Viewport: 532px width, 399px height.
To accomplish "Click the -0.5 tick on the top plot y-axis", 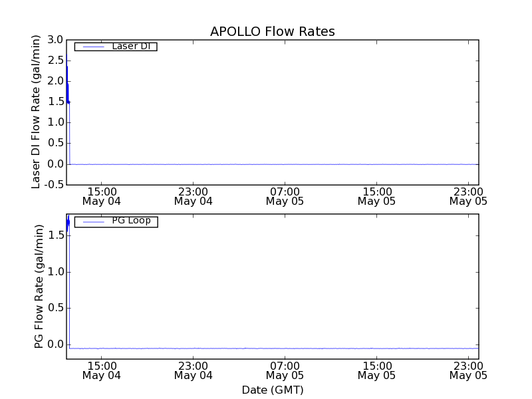I will point(53,185).
